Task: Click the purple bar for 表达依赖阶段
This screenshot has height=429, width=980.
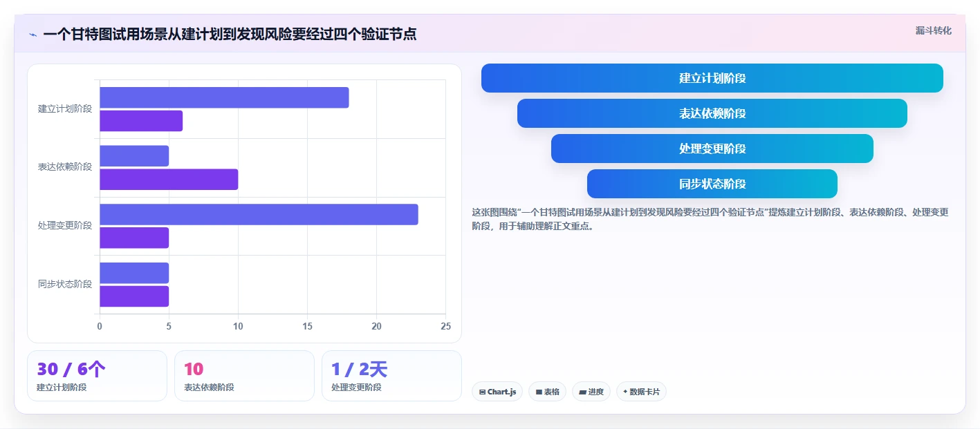Action: tap(169, 180)
